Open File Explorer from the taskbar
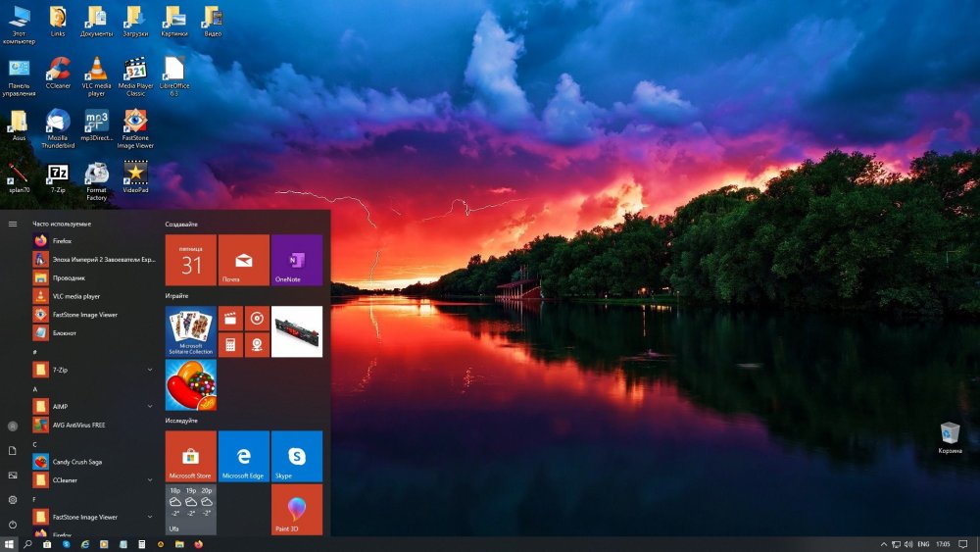 click(179, 544)
